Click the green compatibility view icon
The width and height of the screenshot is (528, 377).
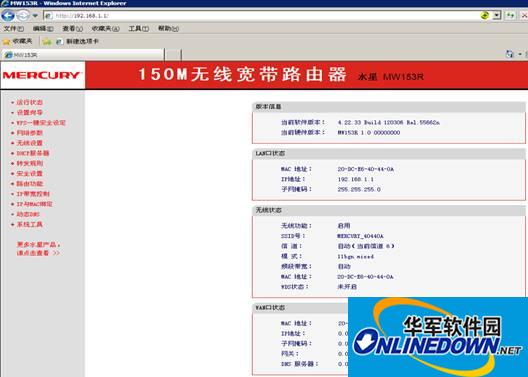pyautogui.click(x=484, y=15)
